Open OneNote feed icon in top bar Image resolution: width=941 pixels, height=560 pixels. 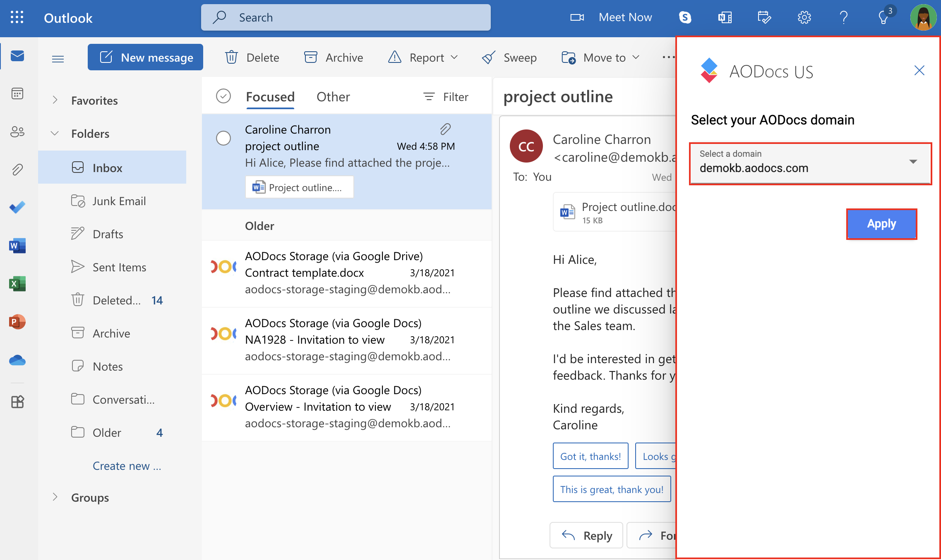click(x=725, y=17)
